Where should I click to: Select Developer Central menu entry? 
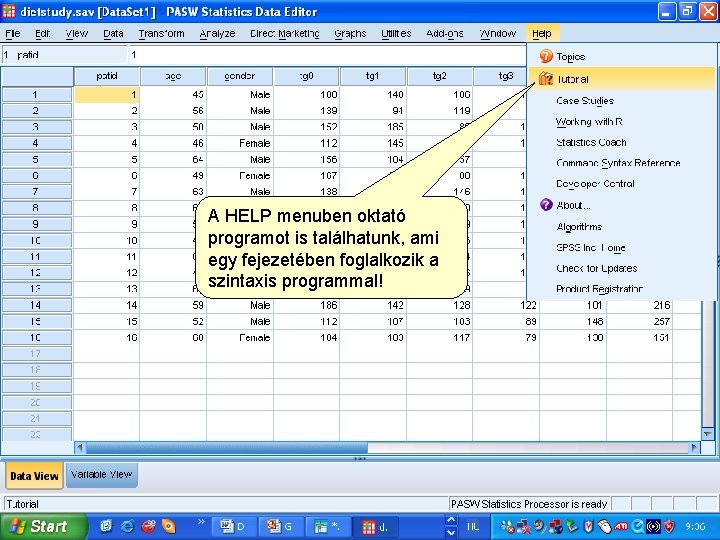coord(595,184)
